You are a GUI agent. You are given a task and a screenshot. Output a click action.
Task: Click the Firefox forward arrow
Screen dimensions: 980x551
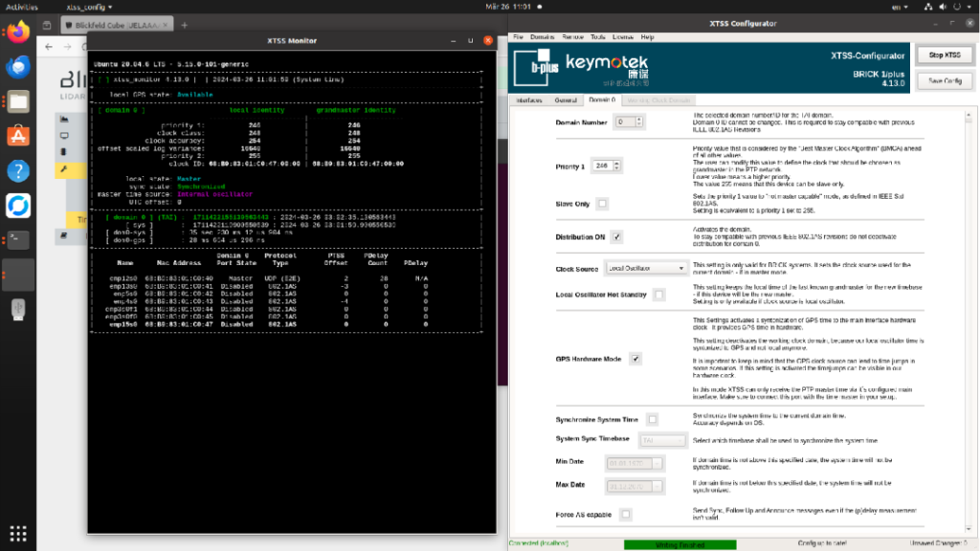pos(67,47)
